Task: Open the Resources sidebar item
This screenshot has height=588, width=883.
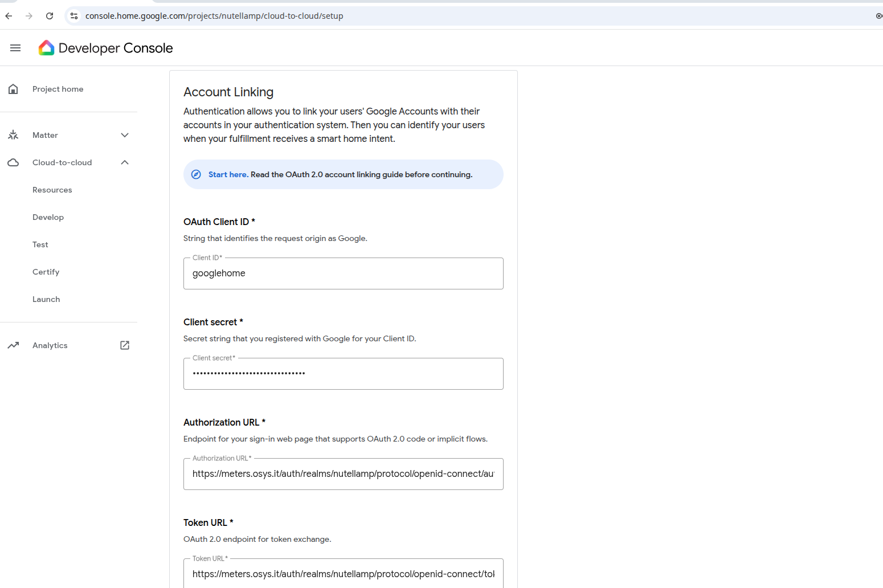Action: [52, 190]
